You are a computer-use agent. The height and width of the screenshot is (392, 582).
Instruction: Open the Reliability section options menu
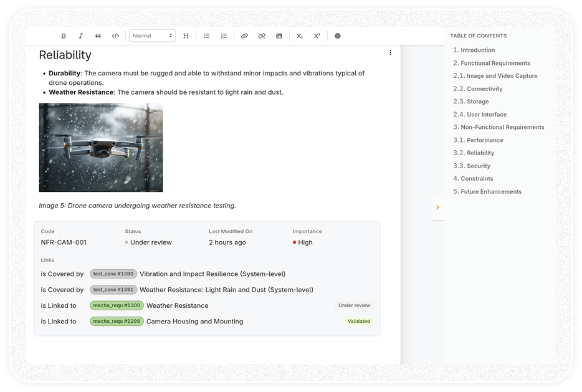coord(390,53)
